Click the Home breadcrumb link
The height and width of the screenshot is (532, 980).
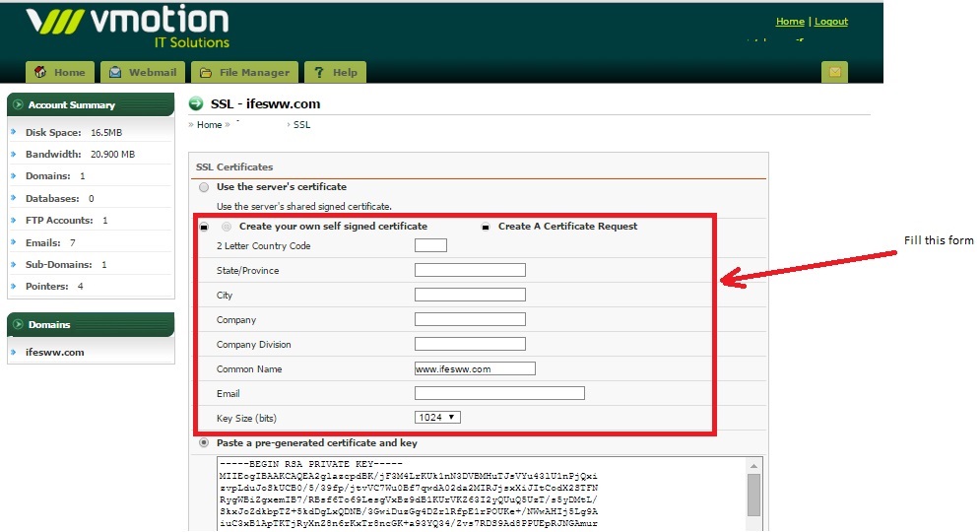click(209, 125)
